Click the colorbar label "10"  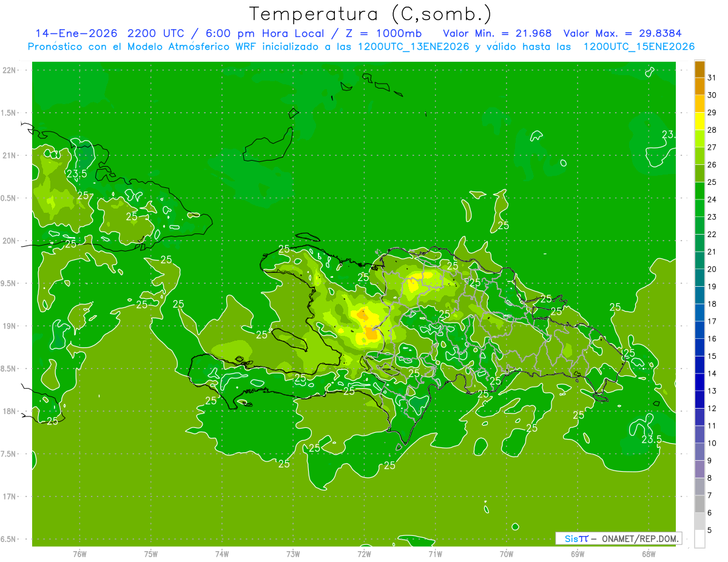(x=712, y=443)
